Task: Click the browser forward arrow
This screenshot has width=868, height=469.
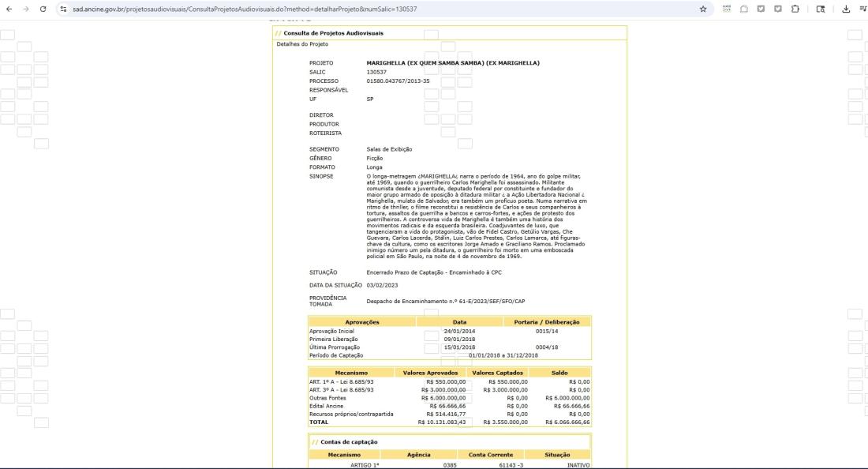Action: [24, 8]
